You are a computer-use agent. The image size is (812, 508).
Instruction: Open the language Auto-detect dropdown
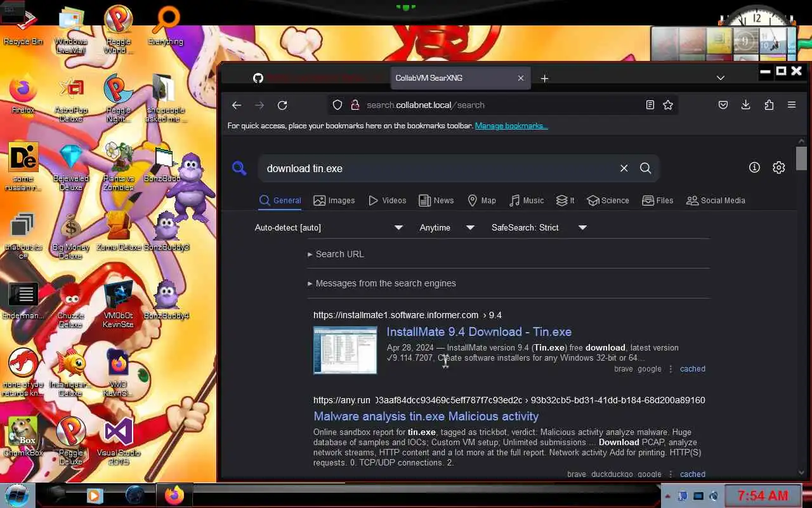[x=329, y=227]
